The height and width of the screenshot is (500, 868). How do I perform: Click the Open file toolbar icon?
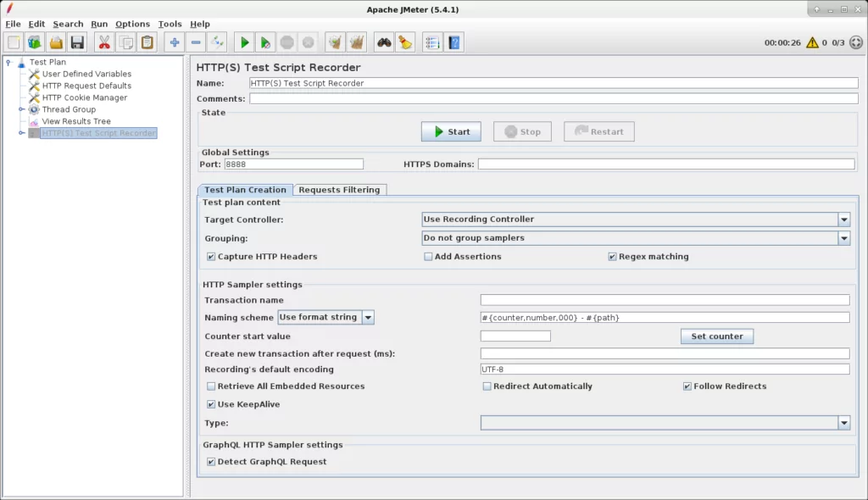[56, 42]
